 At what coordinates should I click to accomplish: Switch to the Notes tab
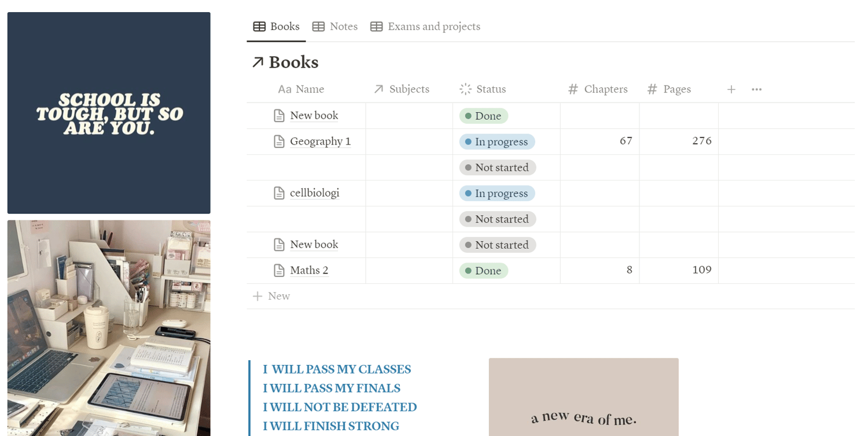pyautogui.click(x=343, y=27)
